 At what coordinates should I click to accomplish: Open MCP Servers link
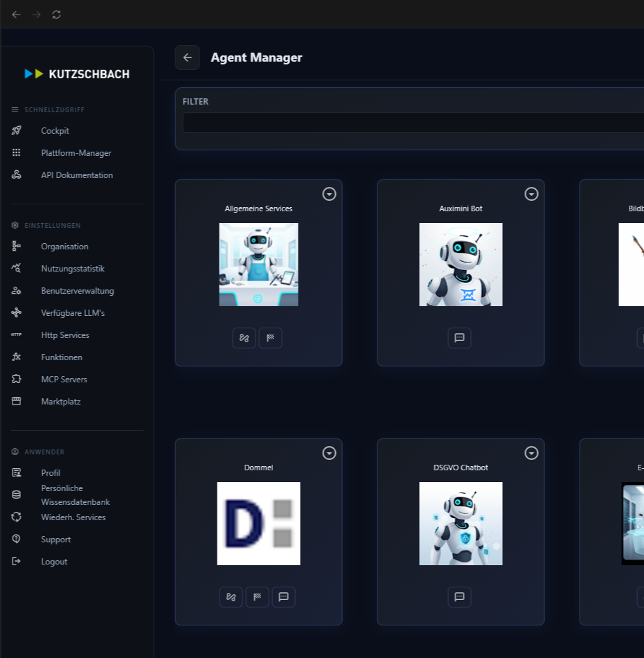(x=64, y=380)
